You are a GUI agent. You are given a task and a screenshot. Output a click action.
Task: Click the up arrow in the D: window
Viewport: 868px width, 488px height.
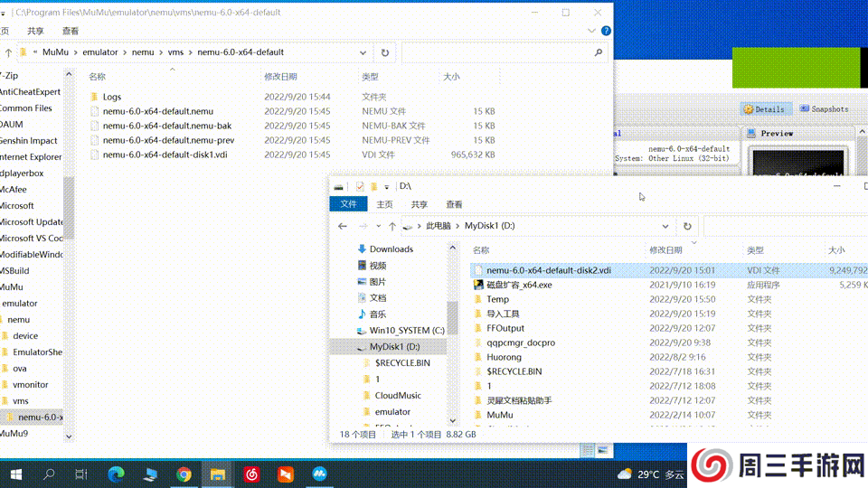(392, 226)
